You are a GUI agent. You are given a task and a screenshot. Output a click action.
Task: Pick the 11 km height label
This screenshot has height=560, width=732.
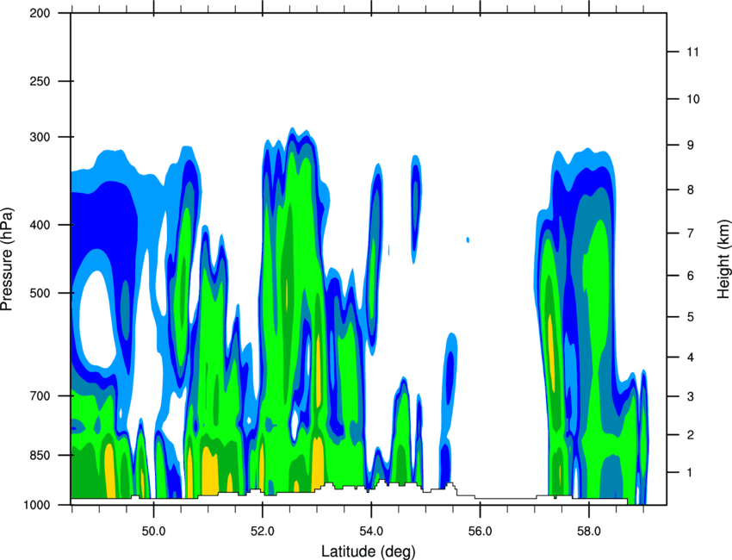click(x=693, y=52)
